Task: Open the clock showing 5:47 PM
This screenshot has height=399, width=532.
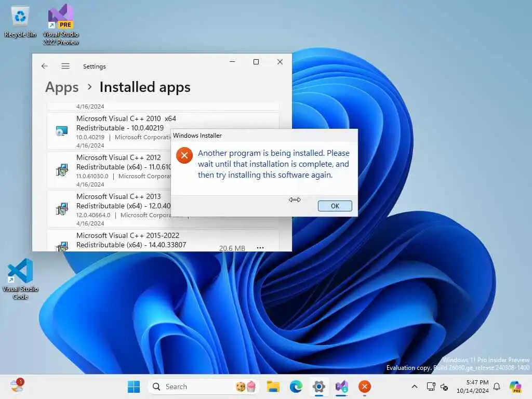Action: [473, 387]
